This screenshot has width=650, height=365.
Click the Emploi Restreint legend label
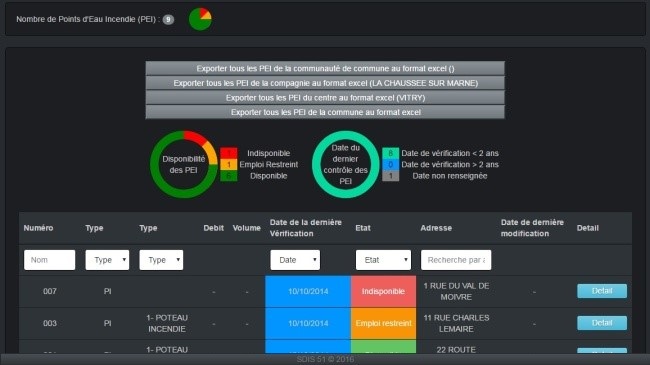269,165
